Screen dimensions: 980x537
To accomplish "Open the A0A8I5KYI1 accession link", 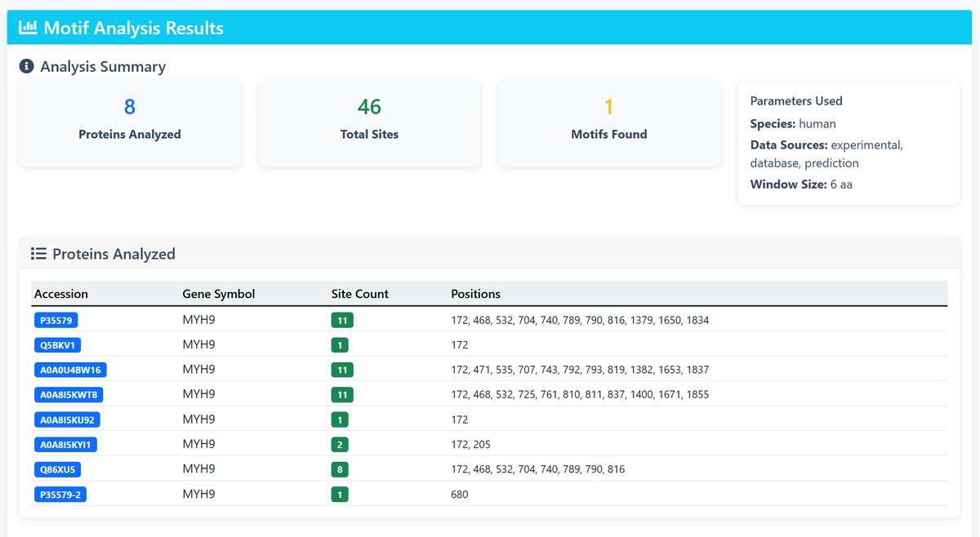I will 65,444.
